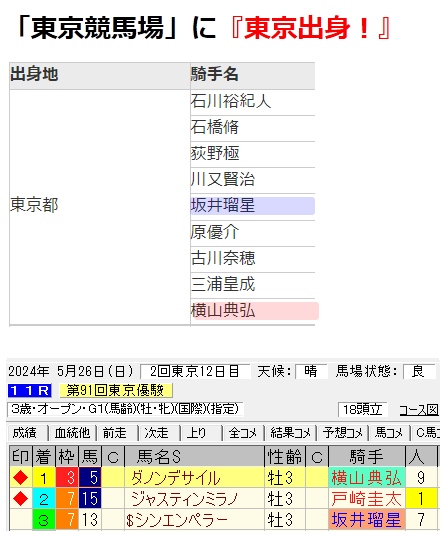Open the コース図 link
The image size is (442, 536).
coord(419,410)
